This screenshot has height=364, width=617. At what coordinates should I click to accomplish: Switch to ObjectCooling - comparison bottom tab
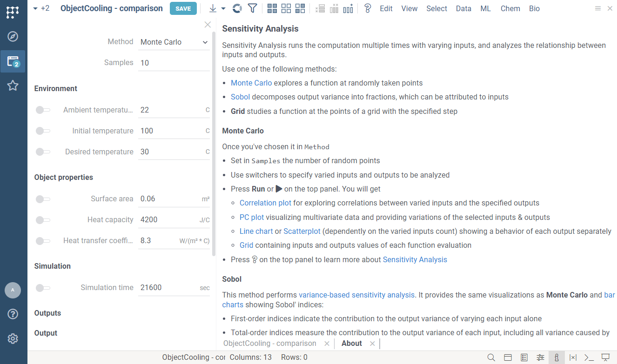pyautogui.click(x=269, y=344)
